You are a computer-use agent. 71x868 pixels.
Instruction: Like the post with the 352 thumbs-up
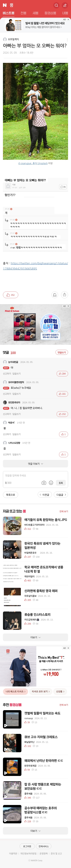pyautogui.click(x=11, y=295)
